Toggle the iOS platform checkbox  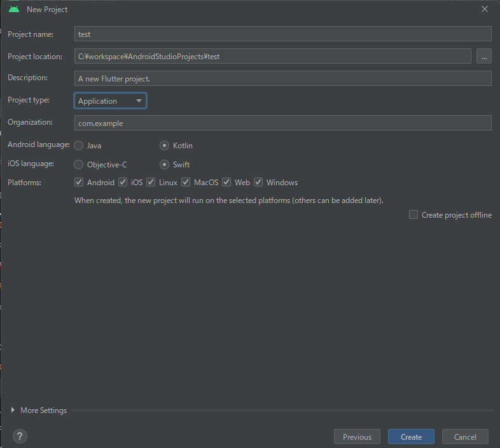click(x=123, y=182)
